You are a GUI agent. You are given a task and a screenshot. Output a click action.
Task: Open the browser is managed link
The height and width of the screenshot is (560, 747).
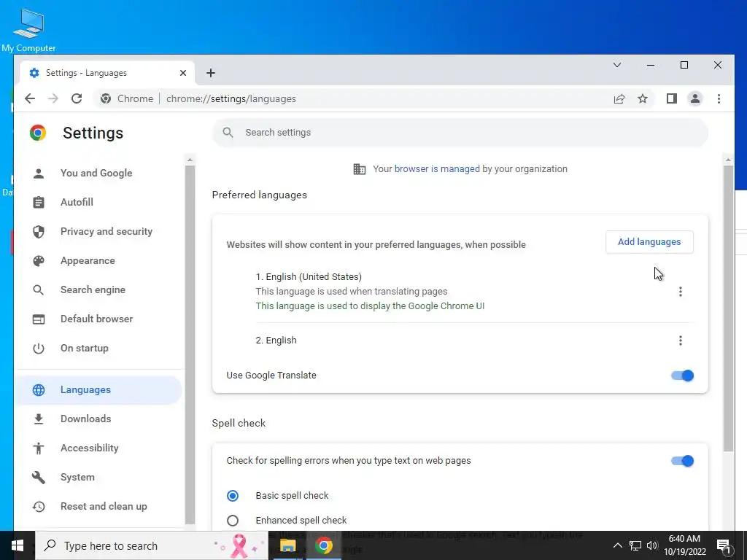[437, 169]
